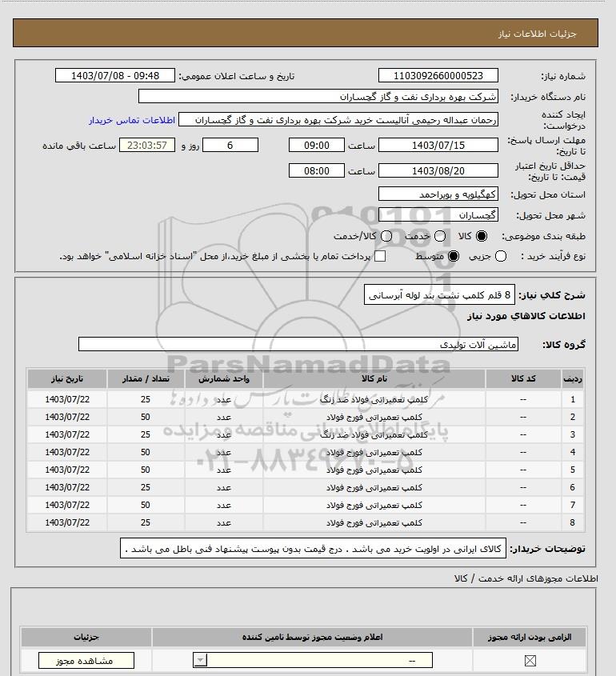Select row 2 item name کلمپ تعمیراتی فورج فولاد
The height and width of the screenshot is (676, 616).
(374, 418)
